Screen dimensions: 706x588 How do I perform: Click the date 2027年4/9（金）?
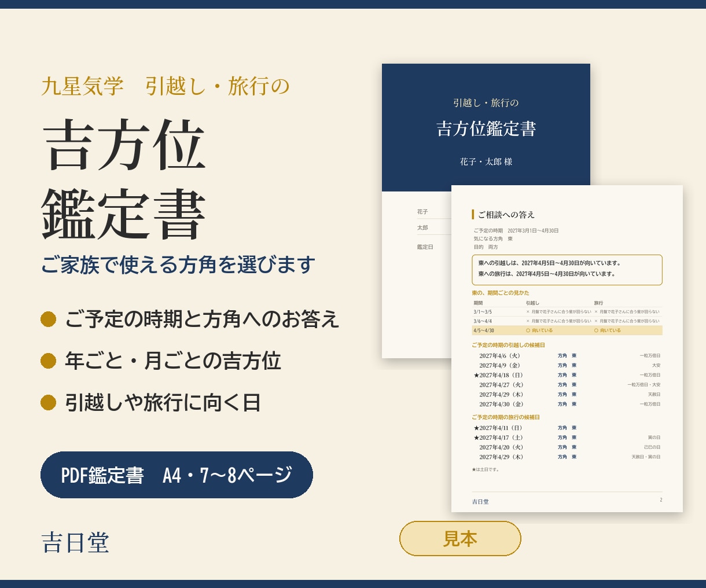(499, 366)
